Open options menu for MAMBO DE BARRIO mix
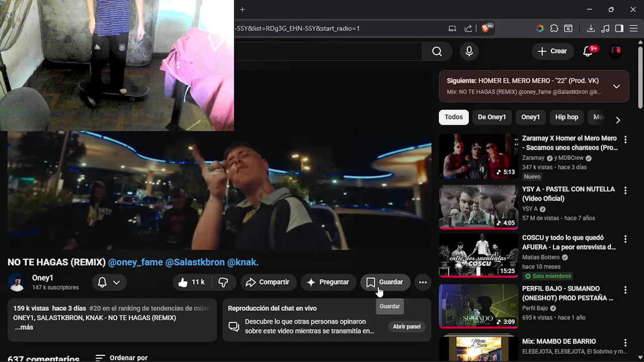This screenshot has width=644, height=362. (x=625, y=343)
